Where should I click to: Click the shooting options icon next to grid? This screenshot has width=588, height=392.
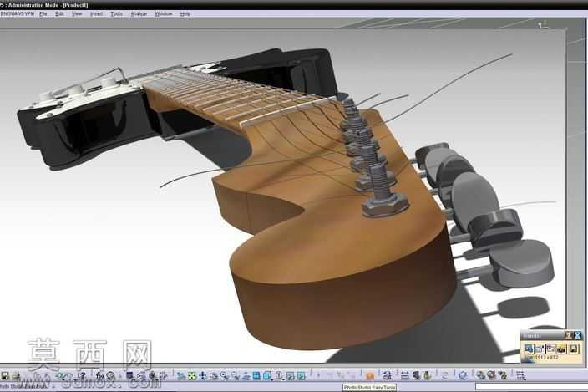point(503,375)
